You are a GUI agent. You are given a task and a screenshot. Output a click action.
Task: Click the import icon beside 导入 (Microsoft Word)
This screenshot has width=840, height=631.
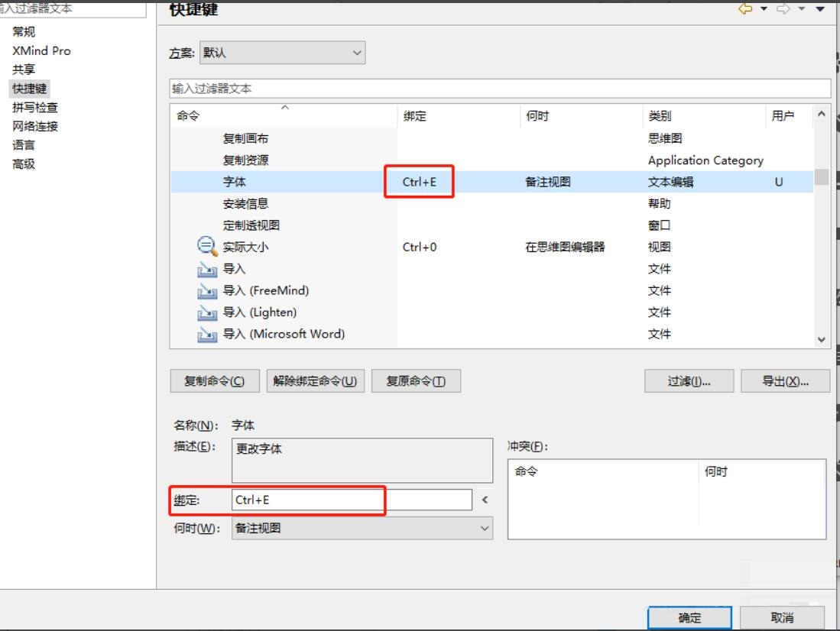tap(207, 335)
